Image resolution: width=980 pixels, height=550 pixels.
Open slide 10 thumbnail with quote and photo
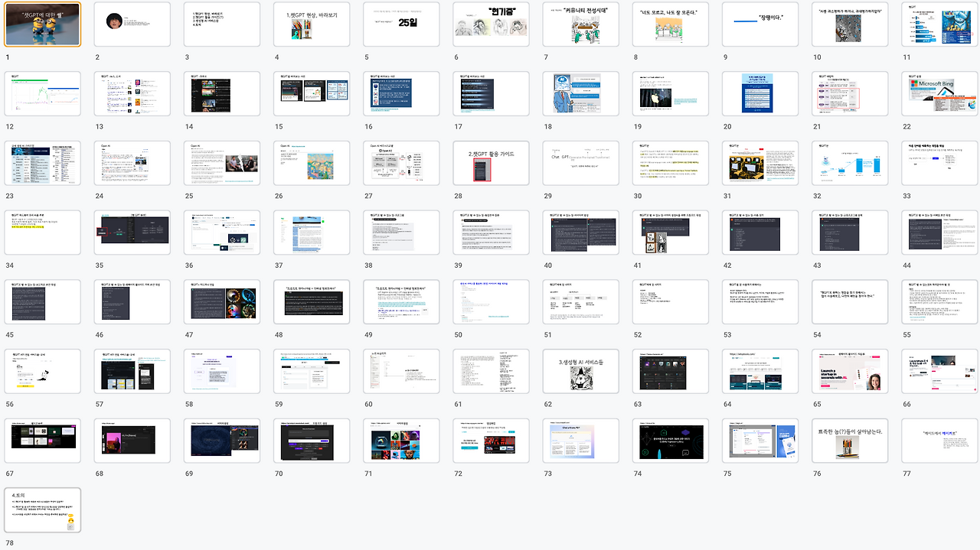click(850, 24)
